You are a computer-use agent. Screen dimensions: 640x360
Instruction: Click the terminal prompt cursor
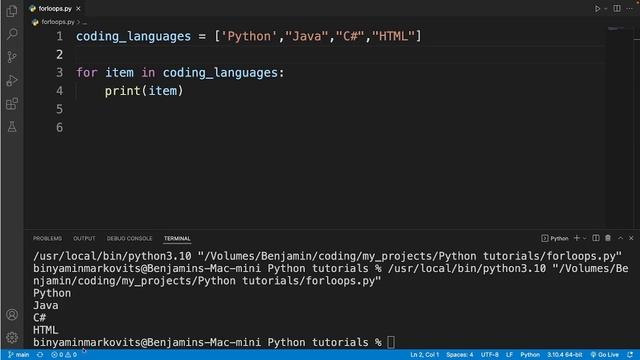click(391, 342)
